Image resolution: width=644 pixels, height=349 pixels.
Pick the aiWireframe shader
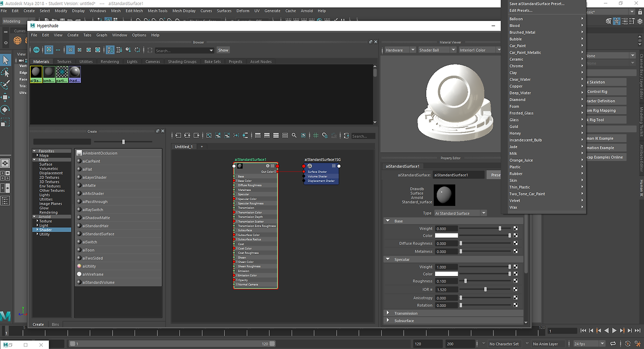[x=93, y=274]
